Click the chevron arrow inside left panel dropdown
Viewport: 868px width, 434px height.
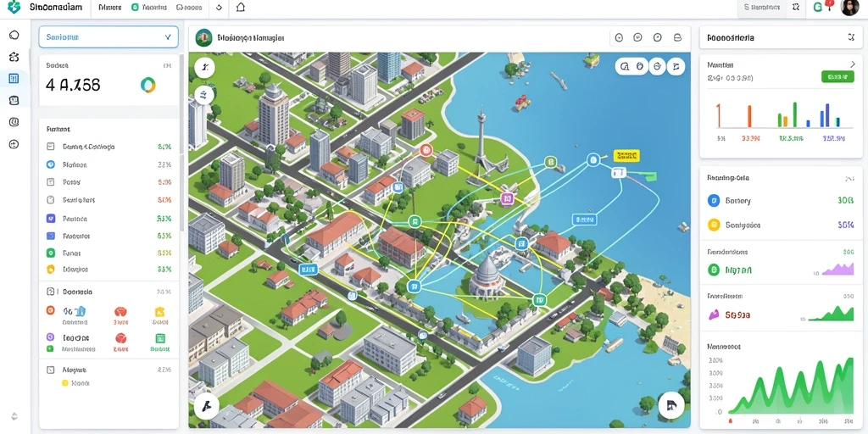point(168,37)
